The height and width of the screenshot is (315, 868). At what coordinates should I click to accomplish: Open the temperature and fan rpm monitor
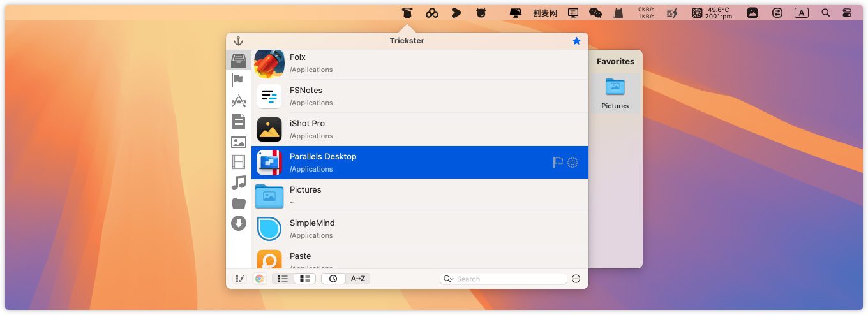pos(712,12)
